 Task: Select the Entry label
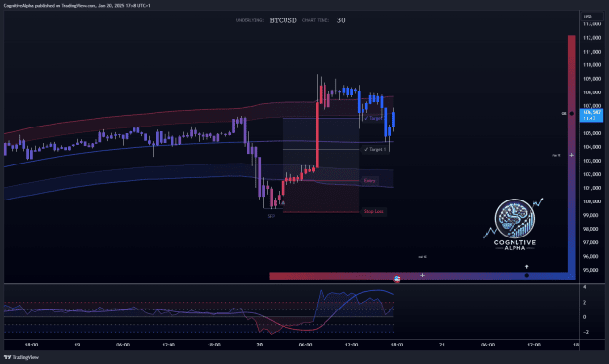[369, 181]
